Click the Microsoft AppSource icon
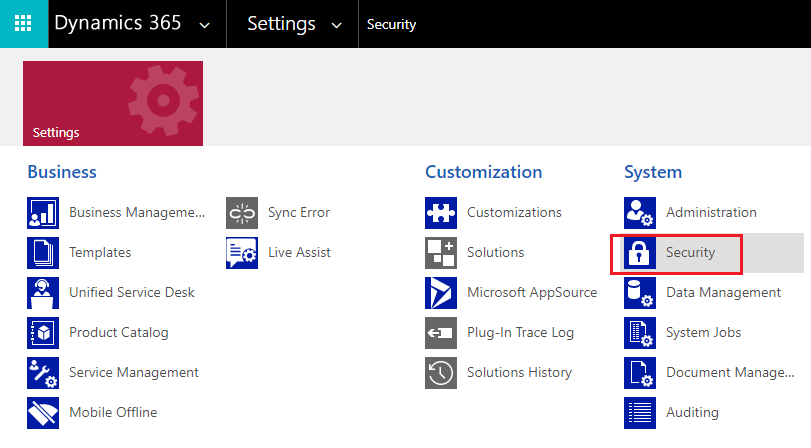Screen dimensions: 811x448 (x=441, y=293)
